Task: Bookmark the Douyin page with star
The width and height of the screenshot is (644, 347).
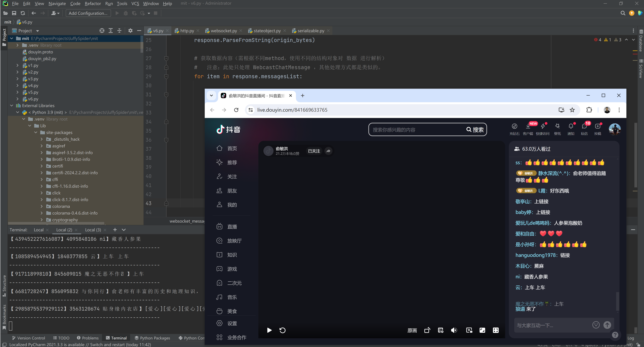Action: coord(572,110)
